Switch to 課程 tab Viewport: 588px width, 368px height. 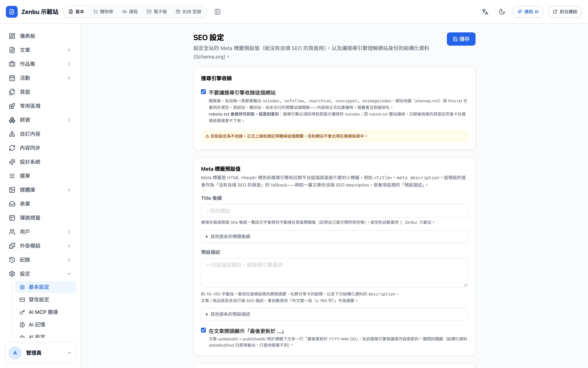pyautogui.click(x=130, y=12)
